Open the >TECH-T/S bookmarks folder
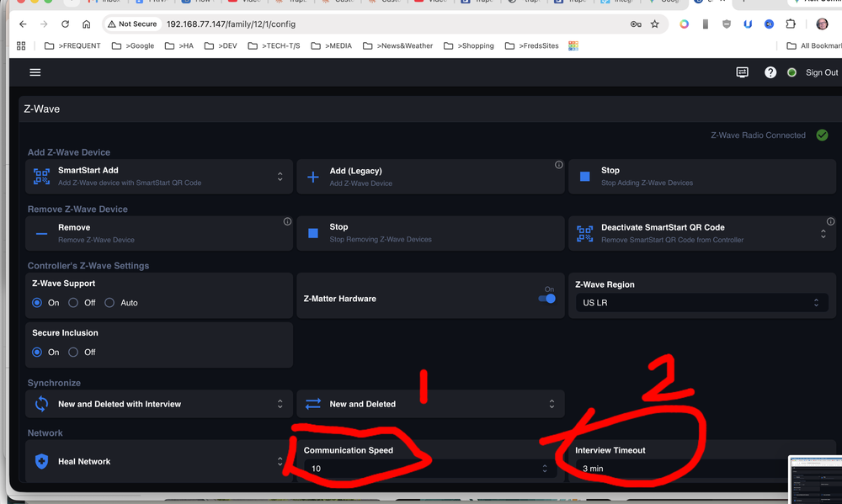 (x=274, y=46)
